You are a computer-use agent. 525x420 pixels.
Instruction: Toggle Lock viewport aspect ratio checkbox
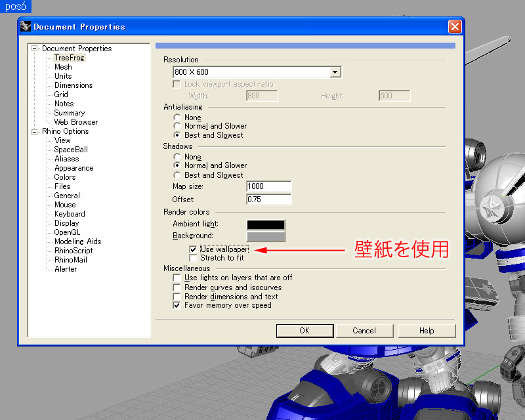177,84
